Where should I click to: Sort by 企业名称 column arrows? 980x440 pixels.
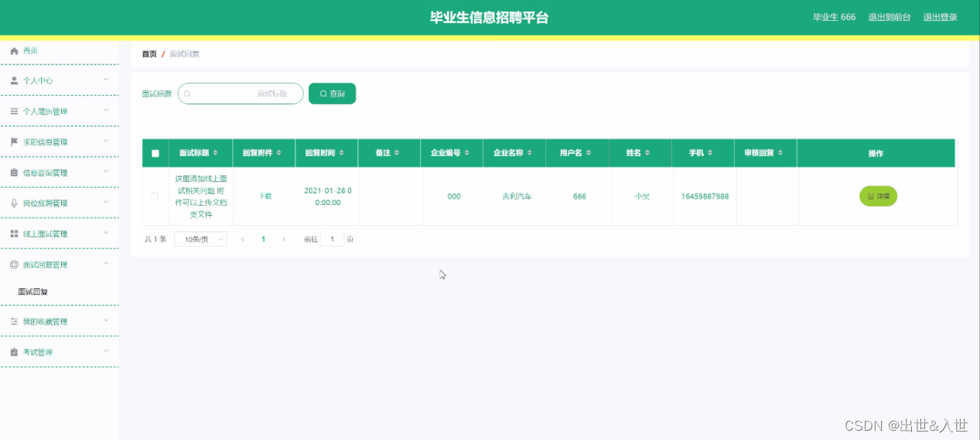pyautogui.click(x=530, y=153)
